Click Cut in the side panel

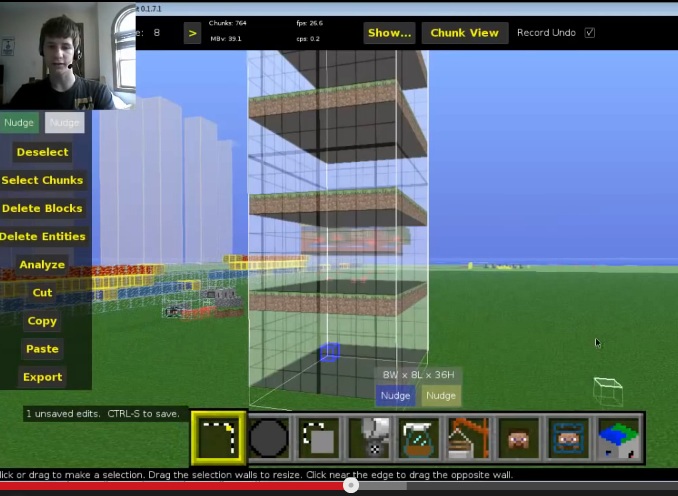(x=42, y=293)
